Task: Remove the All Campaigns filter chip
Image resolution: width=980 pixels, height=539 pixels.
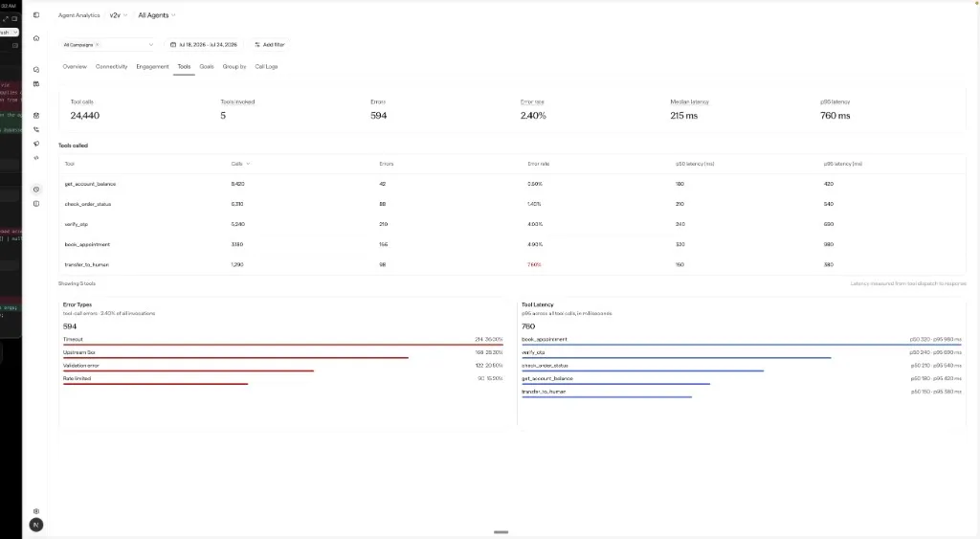Action: point(97,45)
